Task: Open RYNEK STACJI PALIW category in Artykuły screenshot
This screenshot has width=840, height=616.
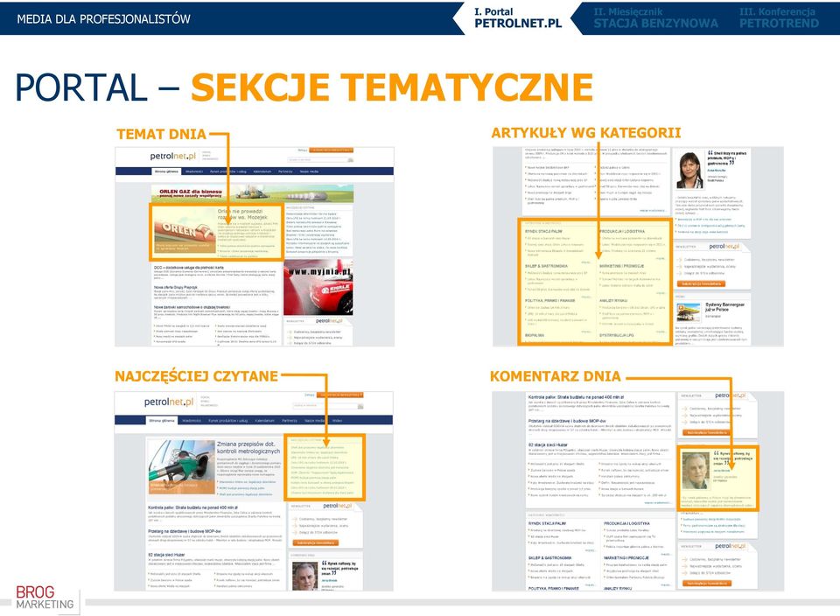Action: click(x=543, y=231)
